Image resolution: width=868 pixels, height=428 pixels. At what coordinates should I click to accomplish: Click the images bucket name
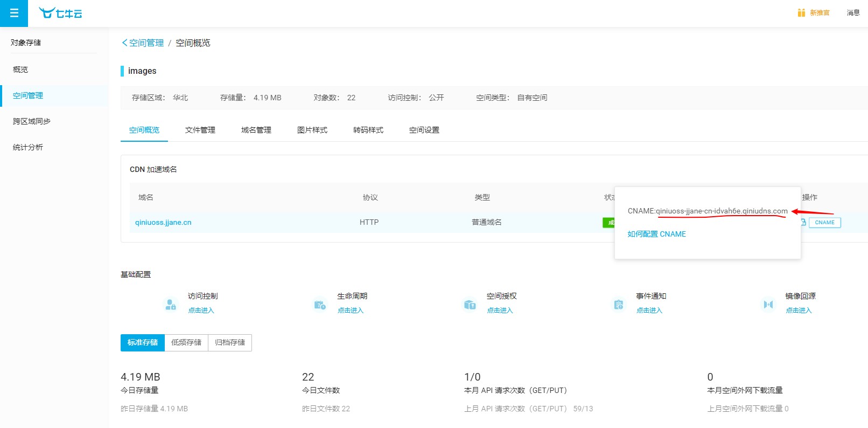(142, 71)
